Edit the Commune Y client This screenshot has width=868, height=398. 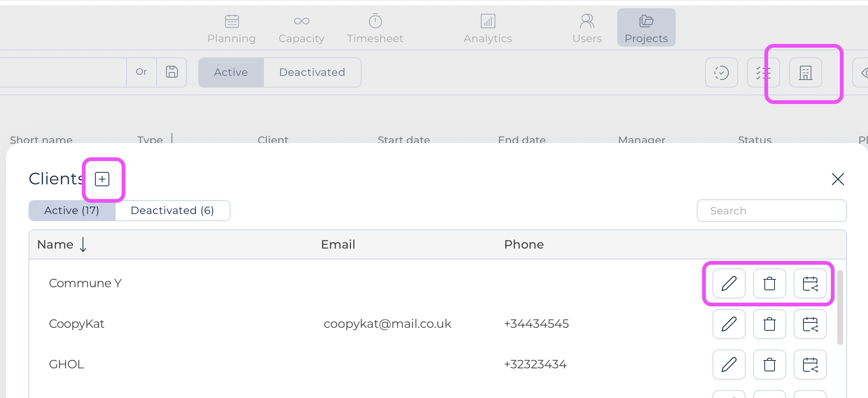tap(729, 283)
